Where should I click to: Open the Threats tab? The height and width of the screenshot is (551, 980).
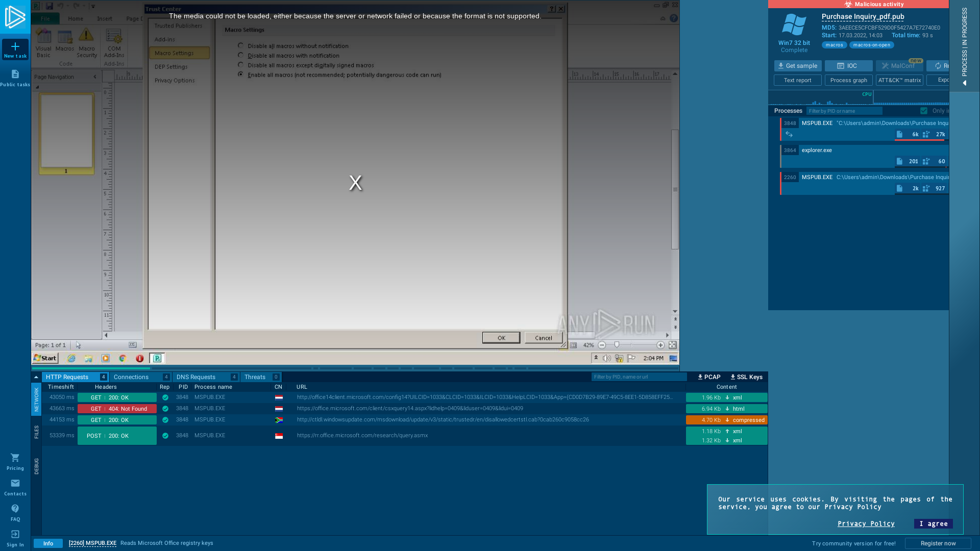pyautogui.click(x=261, y=377)
